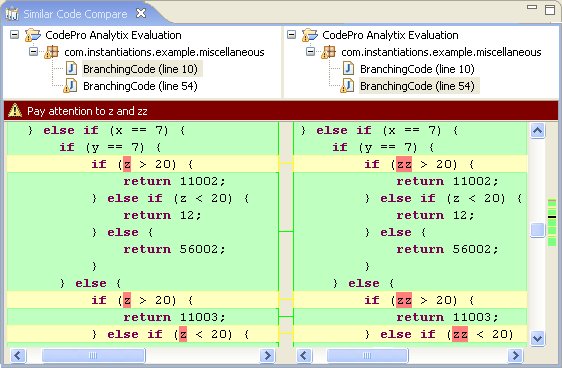This screenshot has width=562, height=368.
Task: Minimize the Similar Code Compare view
Action: (x=532, y=7)
